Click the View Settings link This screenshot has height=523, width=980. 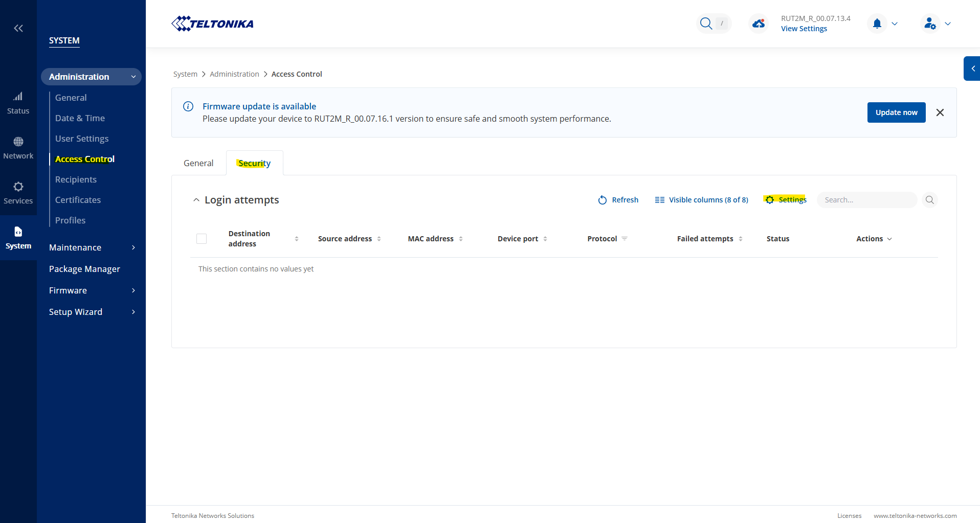tap(804, 29)
